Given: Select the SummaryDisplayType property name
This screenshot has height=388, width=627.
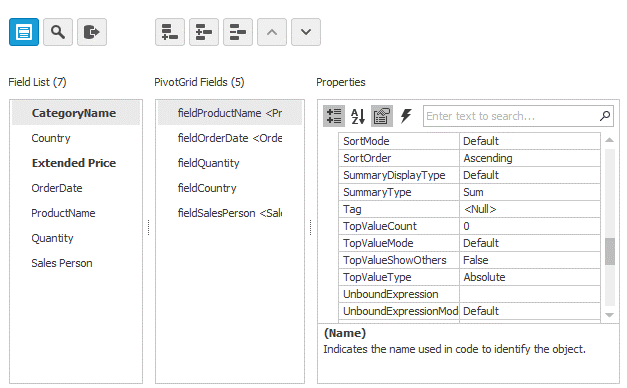Looking at the screenshot, I should pyautogui.click(x=399, y=175).
